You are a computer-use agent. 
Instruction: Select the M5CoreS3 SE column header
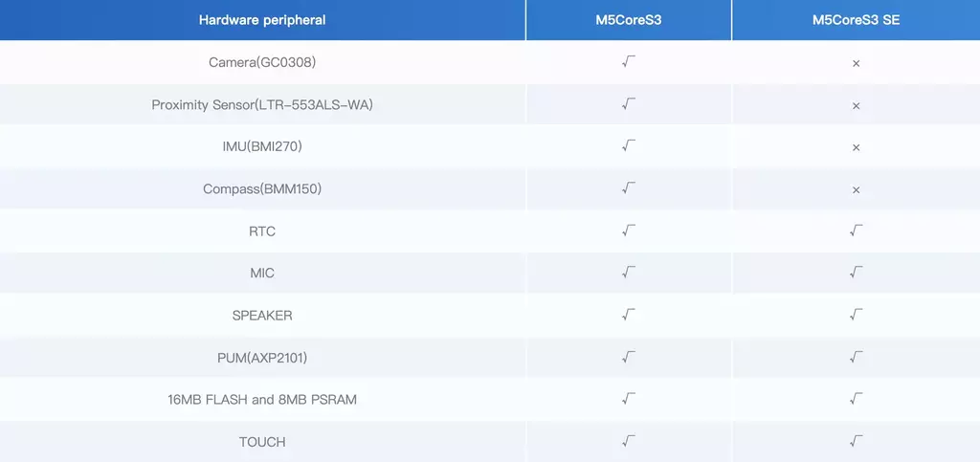pos(857,20)
